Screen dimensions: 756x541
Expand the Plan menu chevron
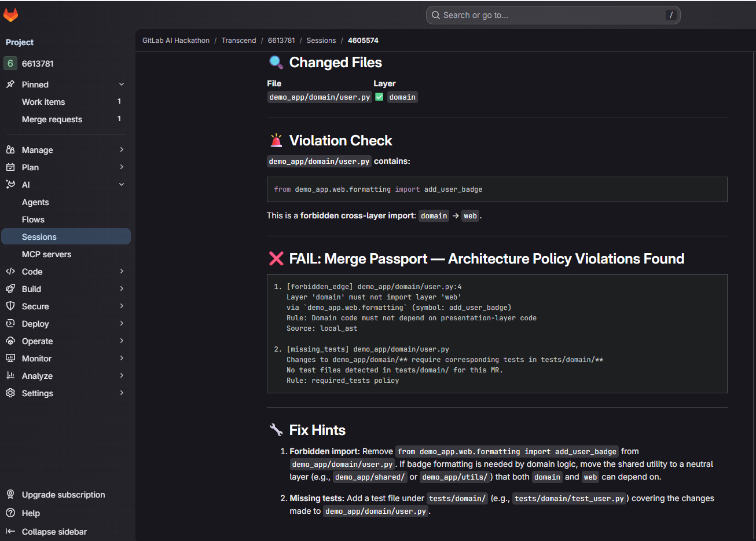[122, 167]
